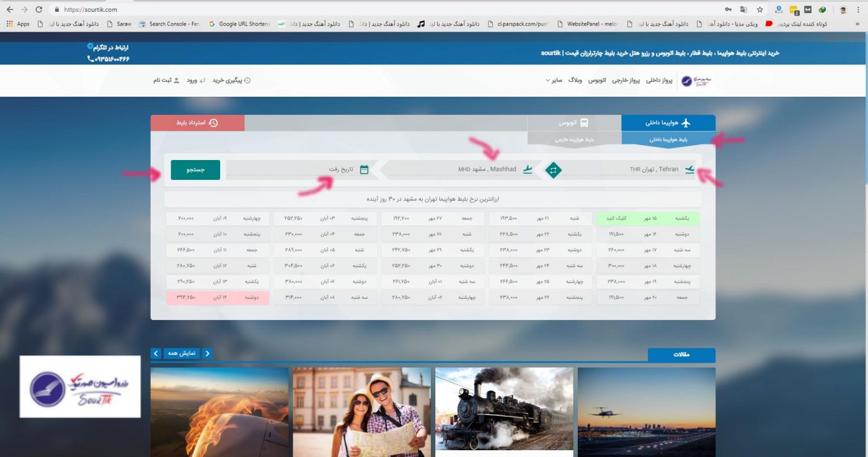The height and width of the screenshot is (457, 868).
Task: Reload the current page
Action: coord(39,9)
